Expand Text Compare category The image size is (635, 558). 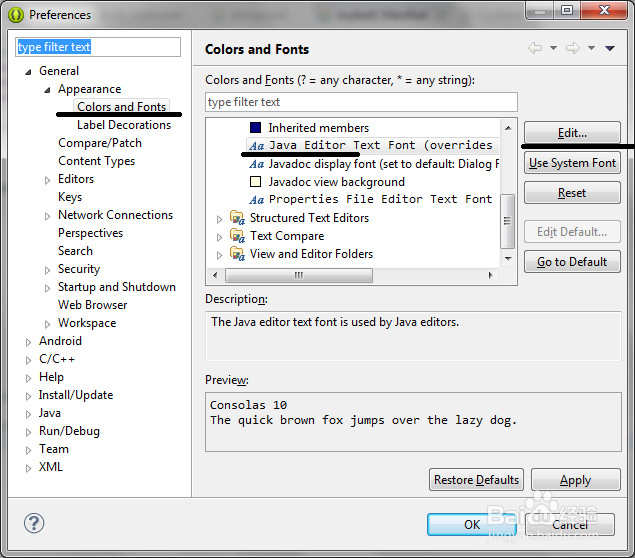click(x=219, y=237)
